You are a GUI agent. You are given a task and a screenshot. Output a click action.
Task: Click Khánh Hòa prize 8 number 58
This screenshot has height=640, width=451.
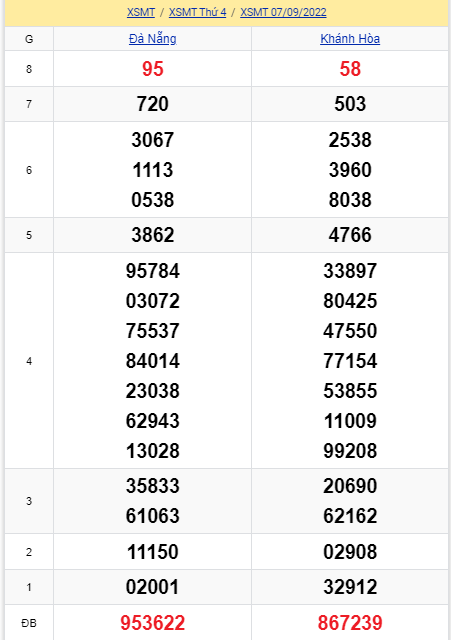tap(350, 69)
